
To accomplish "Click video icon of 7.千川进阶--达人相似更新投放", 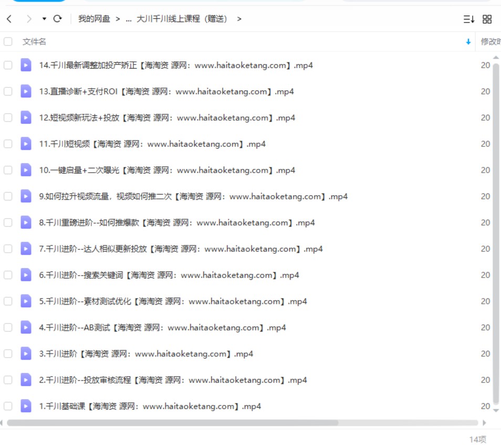I will point(26,249).
